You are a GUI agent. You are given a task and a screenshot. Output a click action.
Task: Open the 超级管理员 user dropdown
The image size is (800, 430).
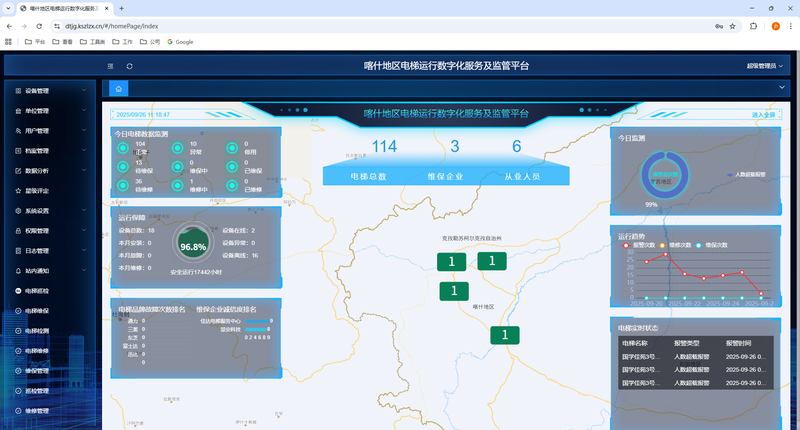tap(766, 66)
